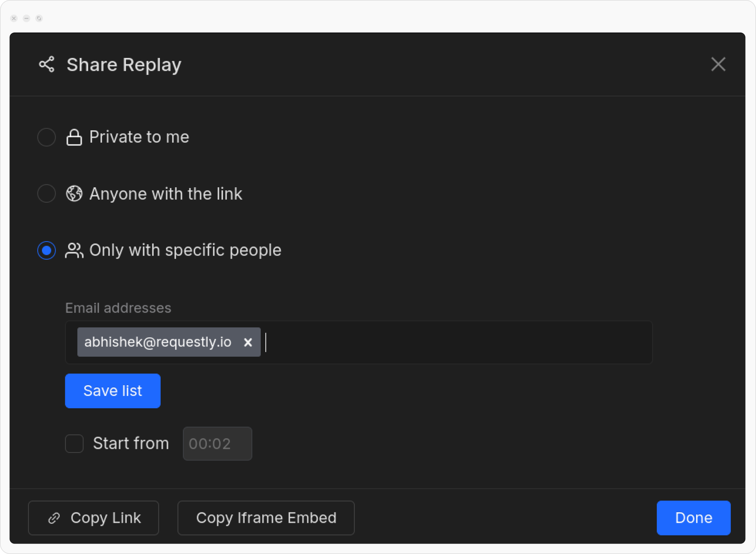Click the people icon beside Only with specific people
The width and height of the screenshot is (756, 554).
click(74, 250)
